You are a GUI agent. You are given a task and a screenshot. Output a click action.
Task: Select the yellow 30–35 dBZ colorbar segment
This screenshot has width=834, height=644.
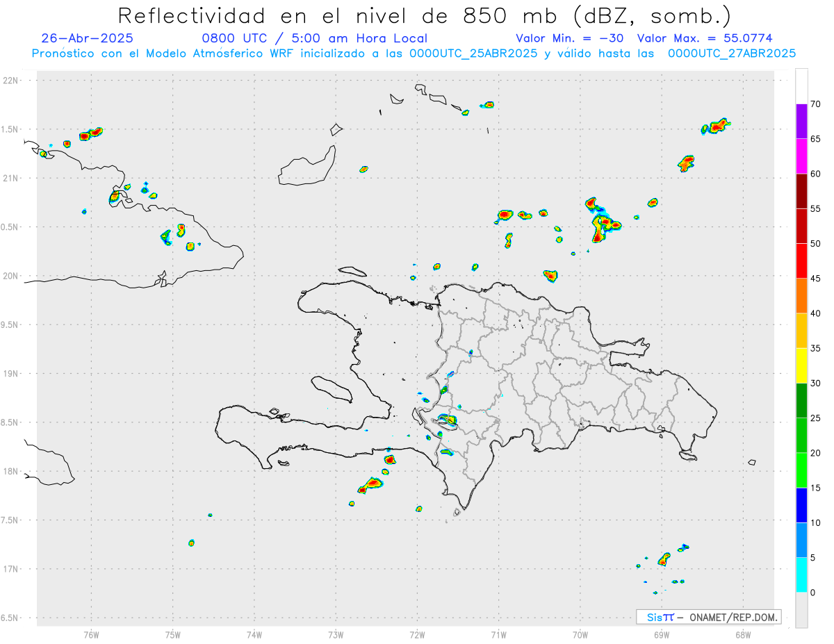[802, 365]
